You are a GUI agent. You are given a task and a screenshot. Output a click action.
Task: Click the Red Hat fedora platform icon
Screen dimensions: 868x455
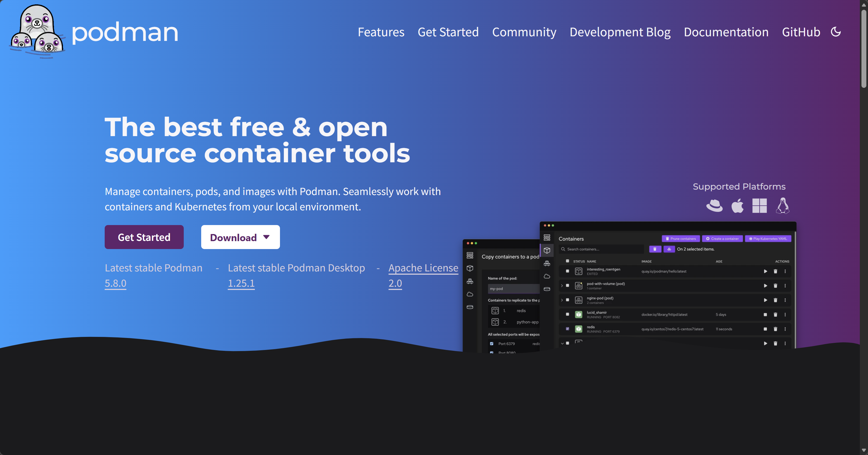[714, 206]
